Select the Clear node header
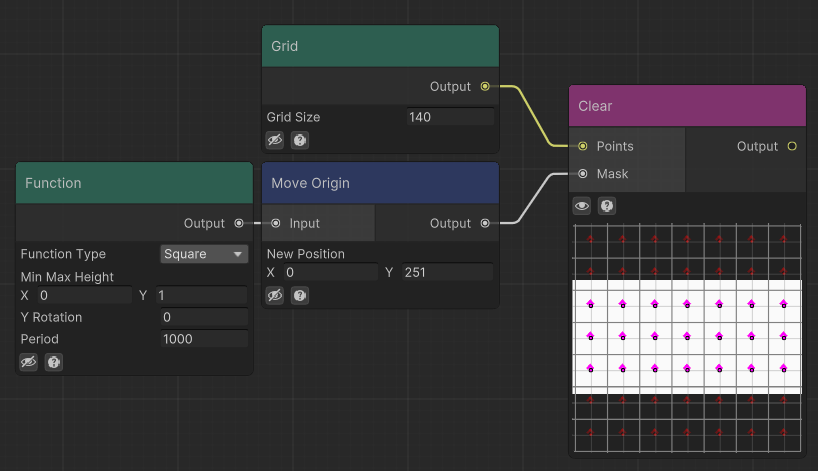818x471 pixels. pos(688,106)
